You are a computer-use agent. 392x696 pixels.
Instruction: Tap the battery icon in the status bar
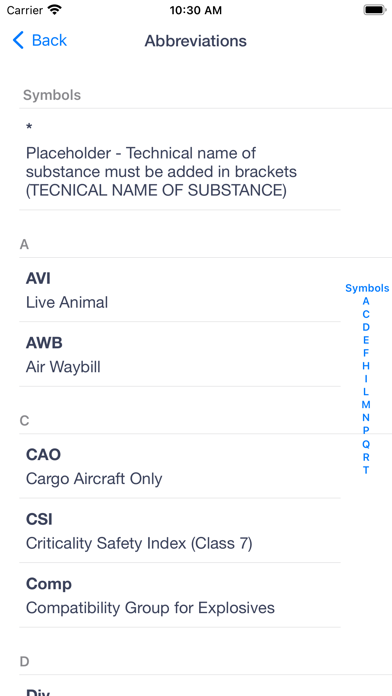(x=375, y=10)
